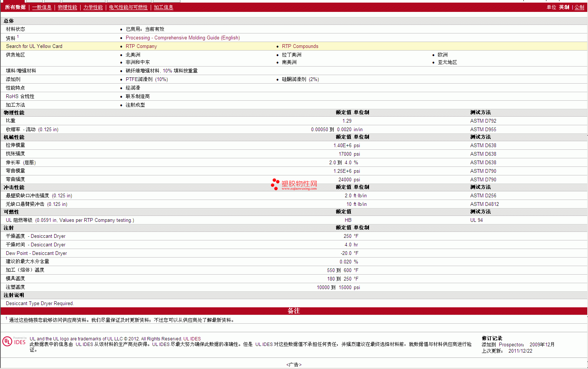The width and height of the screenshot is (588, 369).
Task: Click the 模具温度 row label
Action: coord(15,279)
